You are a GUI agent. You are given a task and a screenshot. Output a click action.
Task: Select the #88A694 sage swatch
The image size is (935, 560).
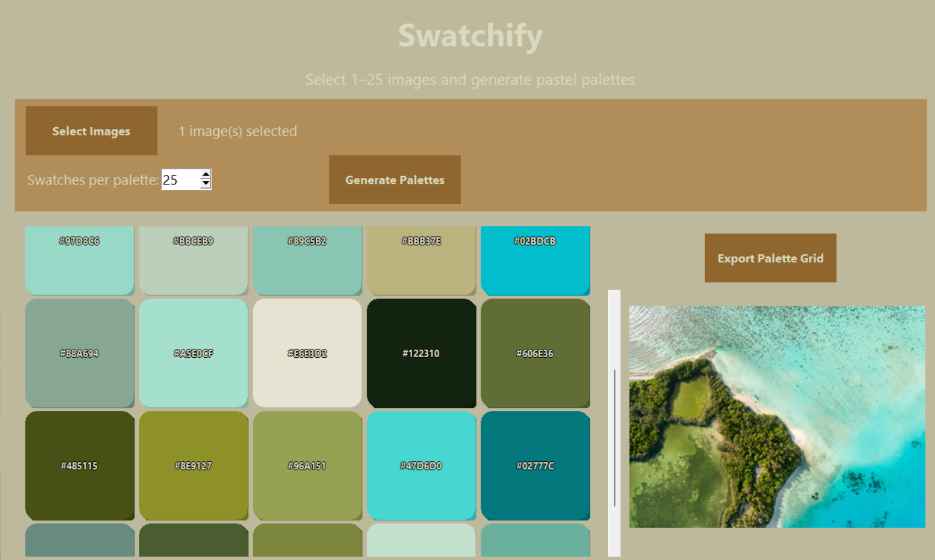pos(80,353)
